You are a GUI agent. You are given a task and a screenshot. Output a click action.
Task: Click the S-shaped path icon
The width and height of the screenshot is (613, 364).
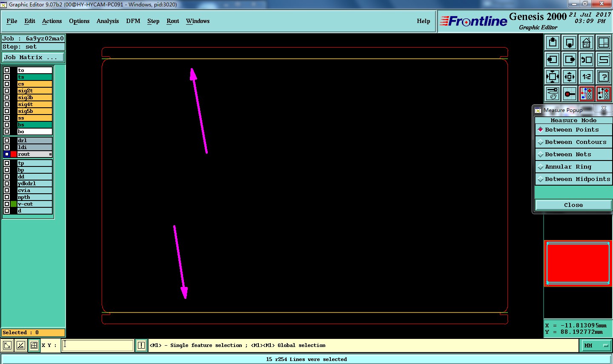604,60
